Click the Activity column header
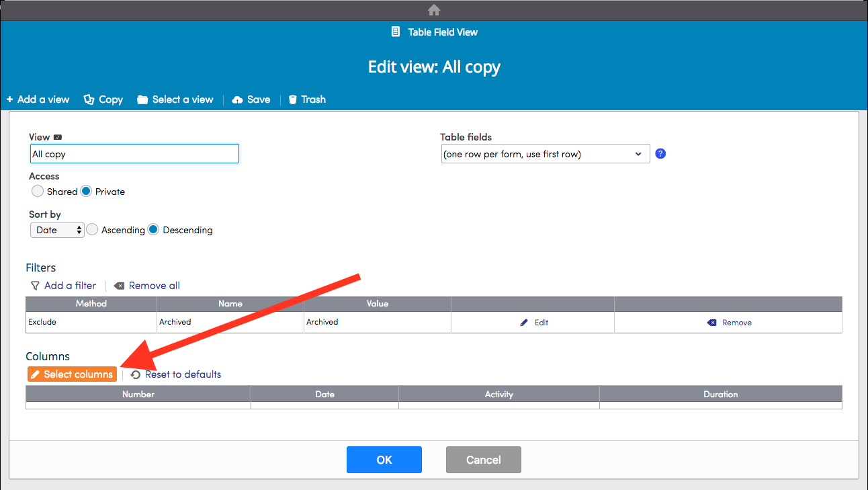Image resolution: width=868 pixels, height=490 pixels. point(498,394)
